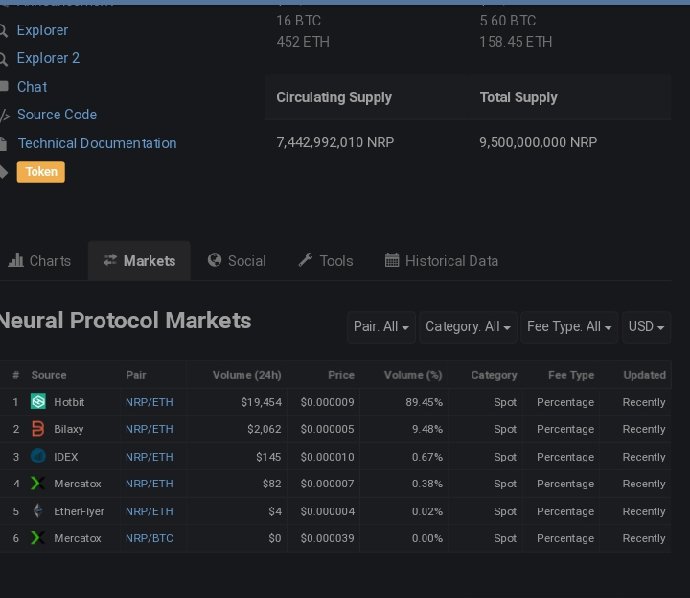This screenshot has width=690, height=598.
Task: Click the $0.000039 price value
Action: 327,538
